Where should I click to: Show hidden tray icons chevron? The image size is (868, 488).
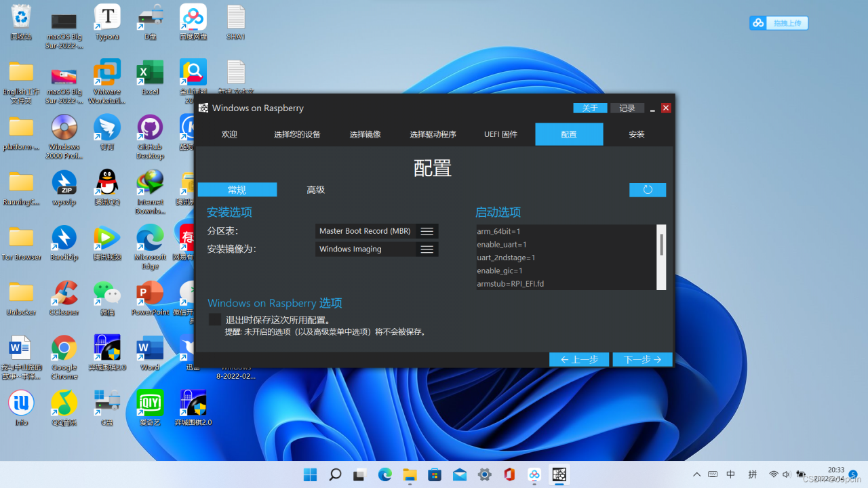696,474
